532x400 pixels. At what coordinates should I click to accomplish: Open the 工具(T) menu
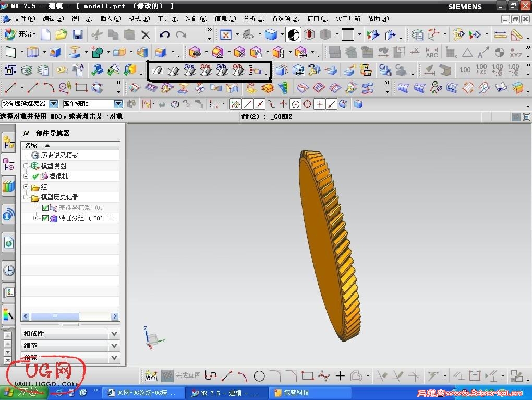pyautogui.click(x=167, y=19)
